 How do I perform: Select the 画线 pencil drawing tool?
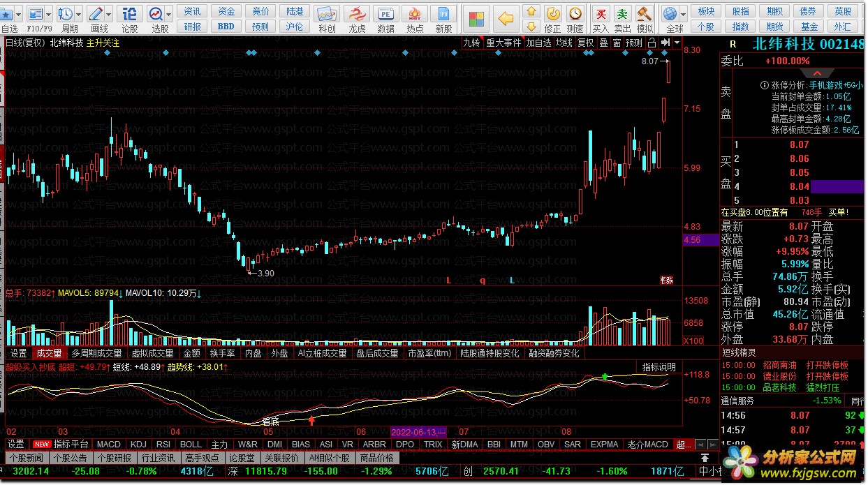point(96,13)
